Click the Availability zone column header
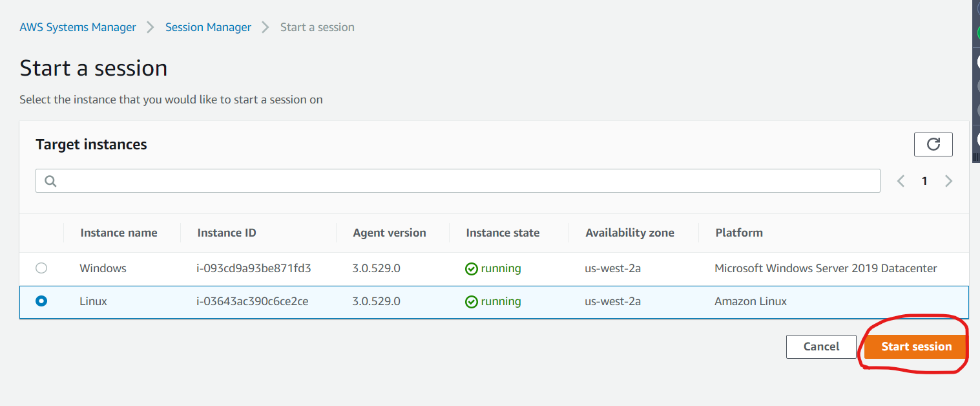This screenshot has height=406, width=980. pos(630,233)
